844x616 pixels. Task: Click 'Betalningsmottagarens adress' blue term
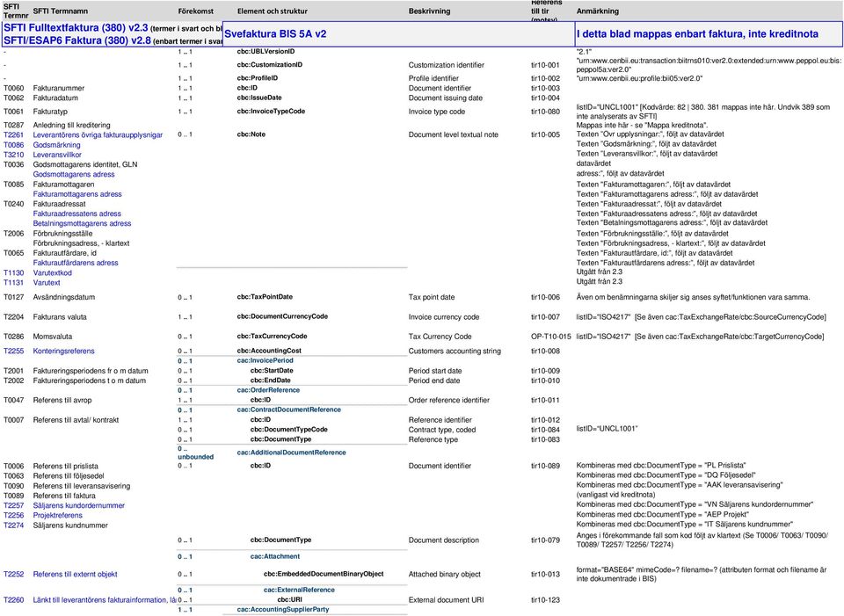point(82,223)
